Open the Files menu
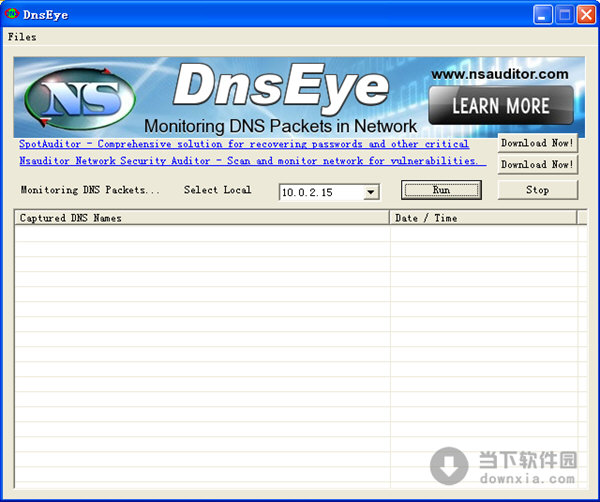The image size is (600, 502). 22,37
